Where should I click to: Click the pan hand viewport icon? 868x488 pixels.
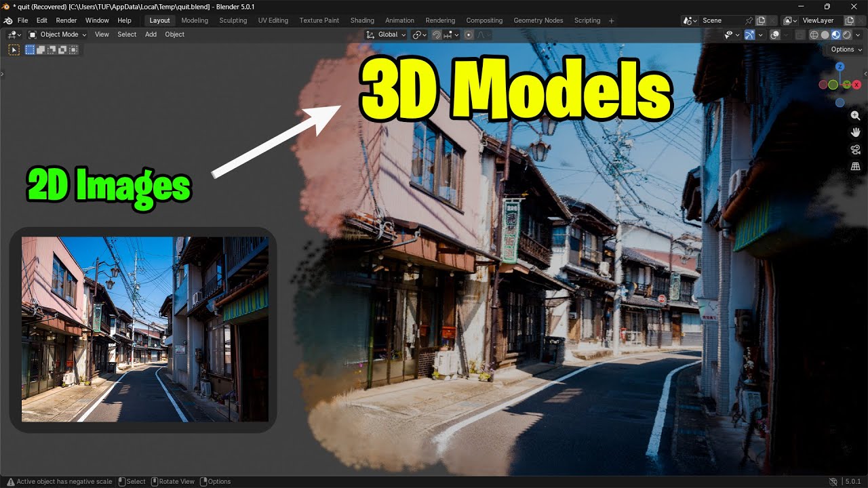[x=856, y=133]
